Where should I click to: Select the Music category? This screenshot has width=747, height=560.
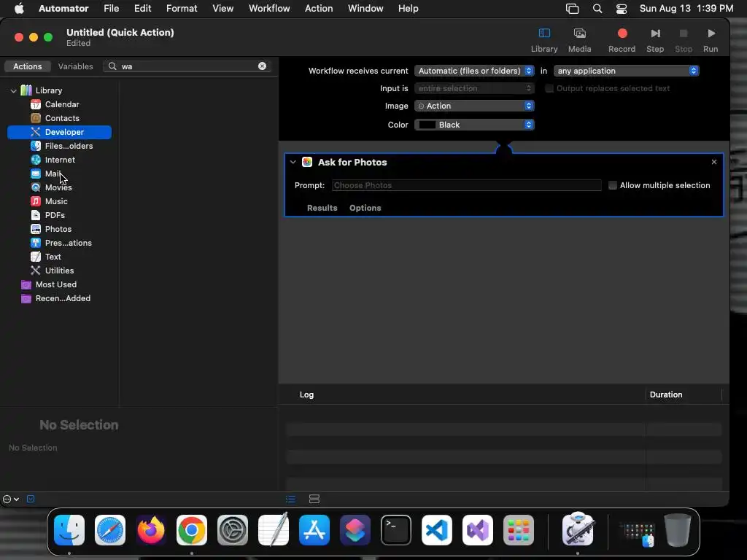pos(50,201)
